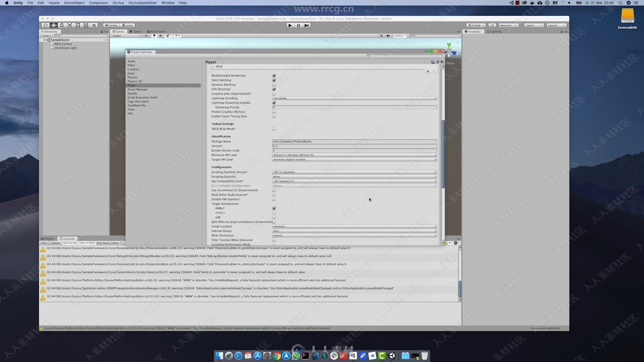Open Api Compatibility Level dropdown

pyautogui.click(x=355, y=181)
